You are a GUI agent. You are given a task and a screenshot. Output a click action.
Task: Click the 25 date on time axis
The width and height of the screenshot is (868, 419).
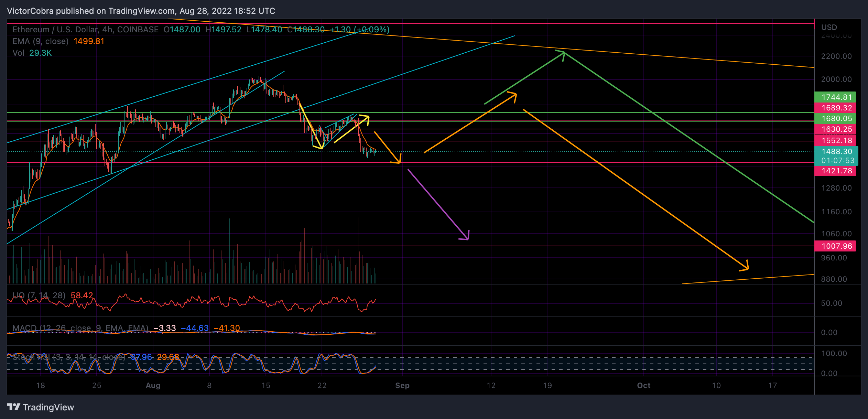pyautogui.click(x=97, y=386)
